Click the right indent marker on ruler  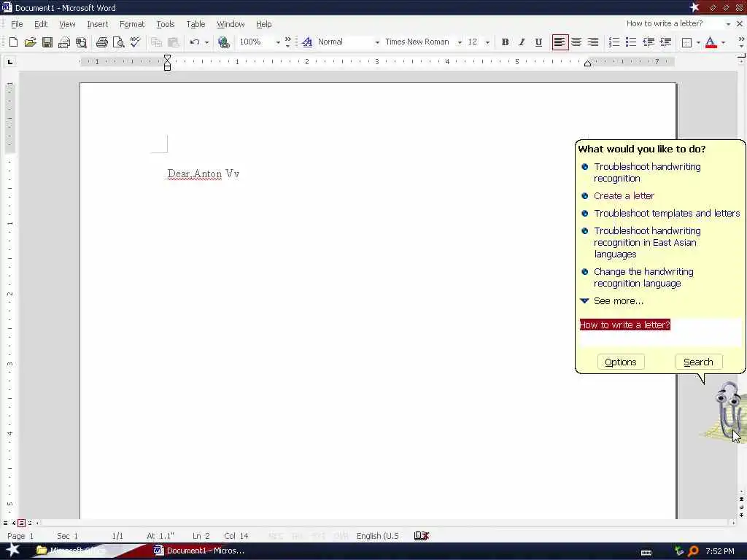click(x=588, y=63)
